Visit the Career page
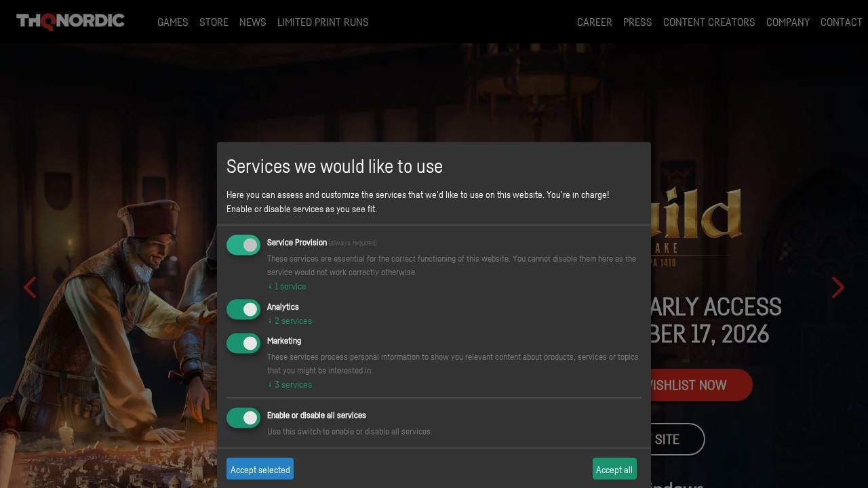The image size is (868, 488). pos(595,22)
